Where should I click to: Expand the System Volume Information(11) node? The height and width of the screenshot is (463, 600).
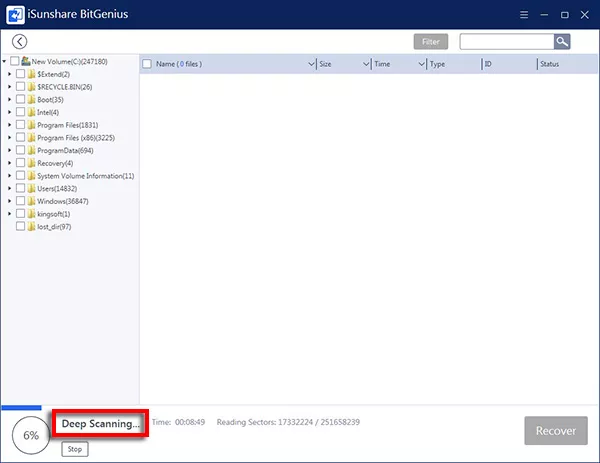[x=10, y=176]
